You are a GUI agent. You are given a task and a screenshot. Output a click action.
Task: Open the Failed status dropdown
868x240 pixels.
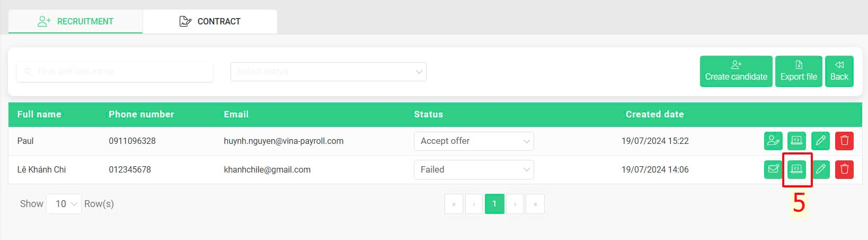click(x=474, y=169)
